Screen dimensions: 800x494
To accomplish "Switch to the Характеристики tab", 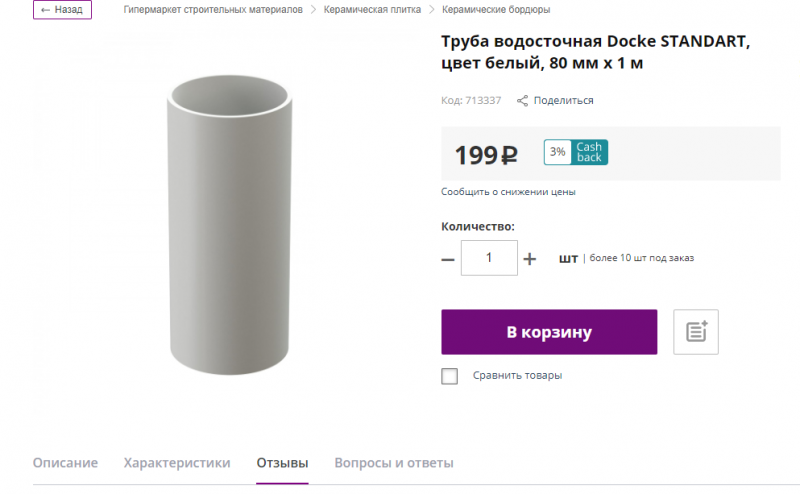I will coord(177,463).
